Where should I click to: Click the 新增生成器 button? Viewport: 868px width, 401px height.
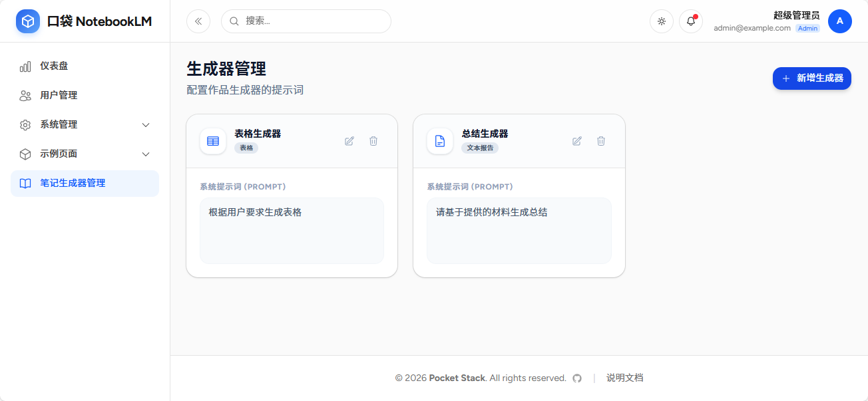[811, 78]
